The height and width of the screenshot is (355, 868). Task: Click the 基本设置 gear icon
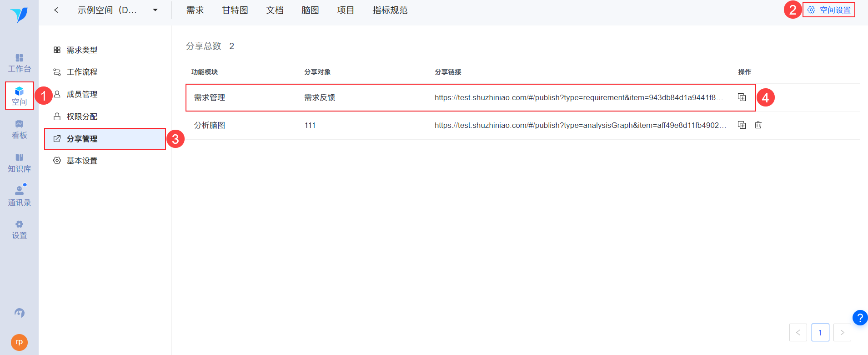click(57, 161)
